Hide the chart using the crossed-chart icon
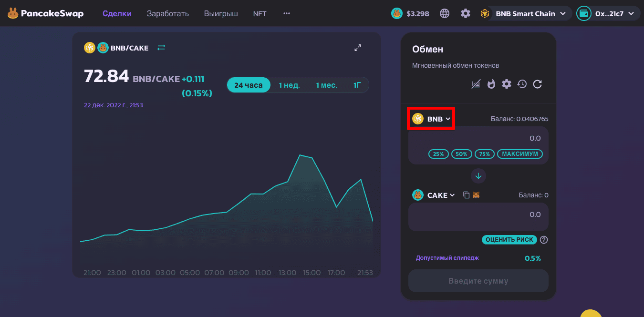Image resolution: width=644 pixels, height=317 pixels. 476,84
